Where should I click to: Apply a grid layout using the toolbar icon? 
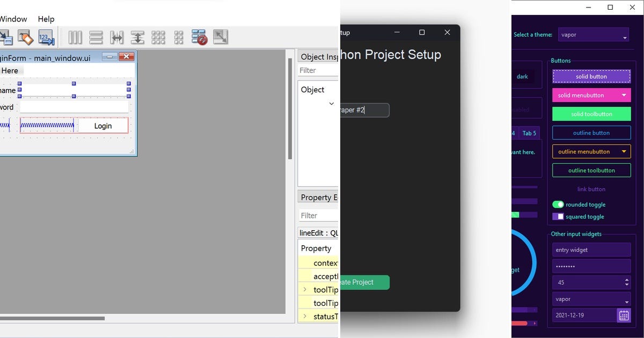[x=159, y=38]
